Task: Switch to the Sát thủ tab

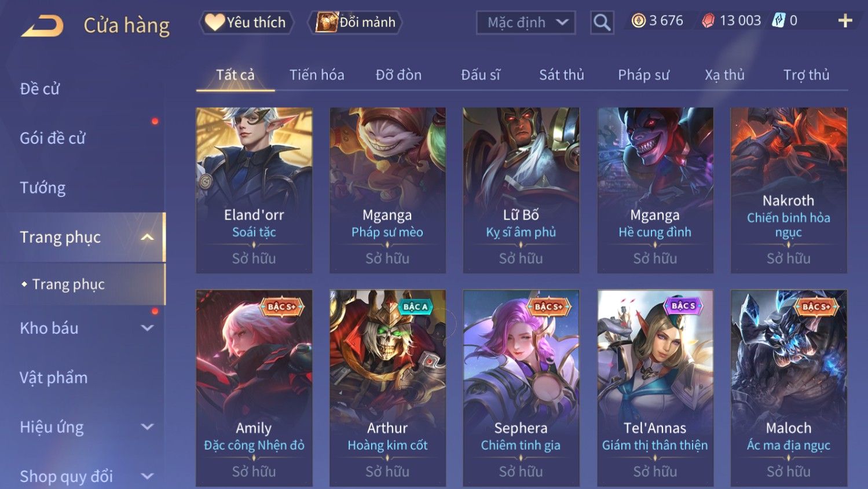Action: coord(561,75)
